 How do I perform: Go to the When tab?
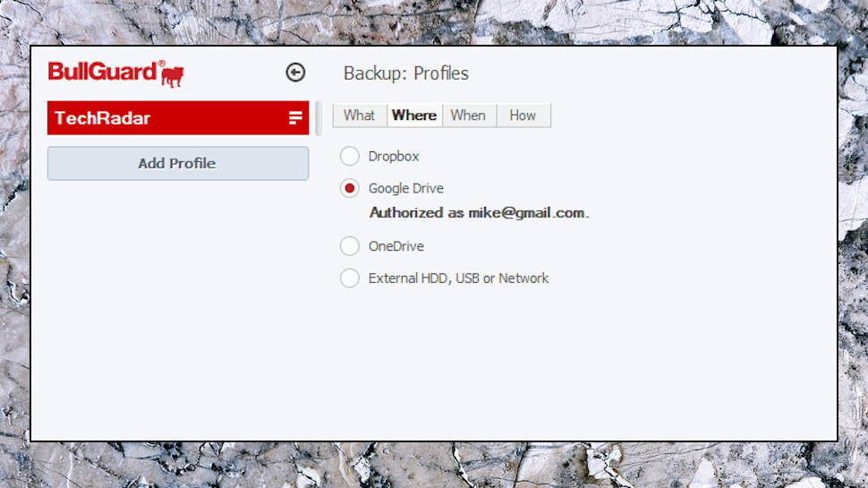pyautogui.click(x=468, y=116)
